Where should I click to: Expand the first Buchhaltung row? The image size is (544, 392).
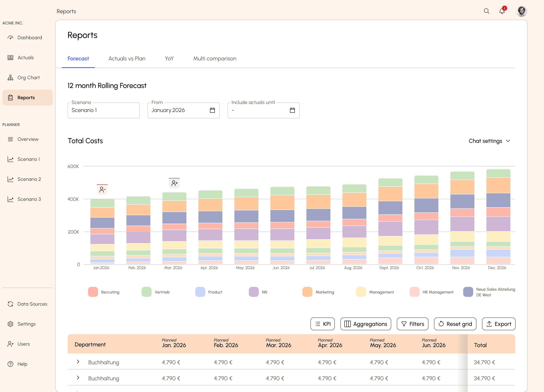click(78, 362)
